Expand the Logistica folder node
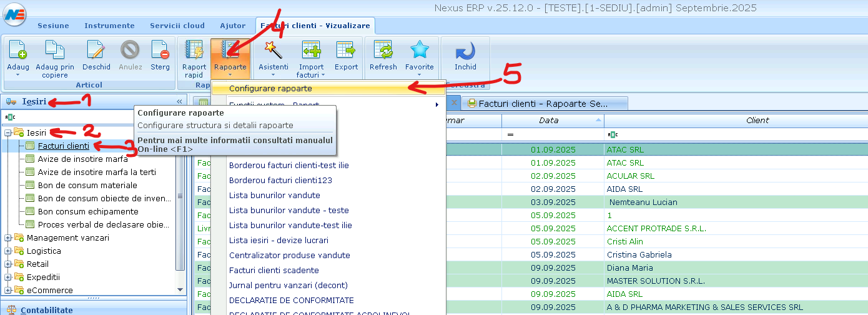The width and height of the screenshot is (868, 315). click(8, 251)
